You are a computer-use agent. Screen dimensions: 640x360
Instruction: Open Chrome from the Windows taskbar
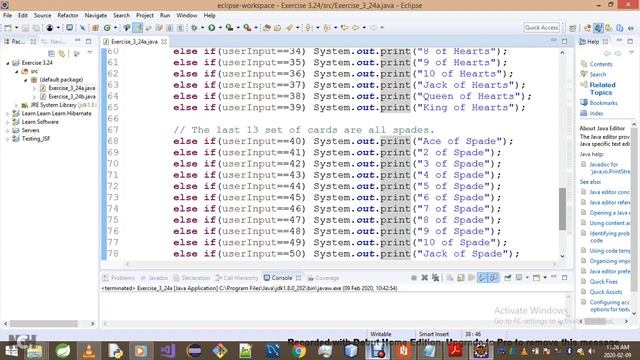(298, 351)
